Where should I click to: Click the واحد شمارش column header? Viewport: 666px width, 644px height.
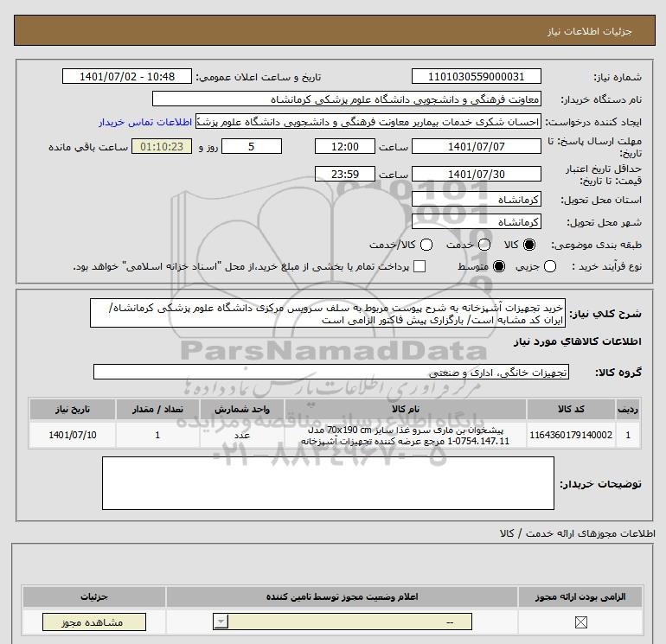tap(241, 409)
